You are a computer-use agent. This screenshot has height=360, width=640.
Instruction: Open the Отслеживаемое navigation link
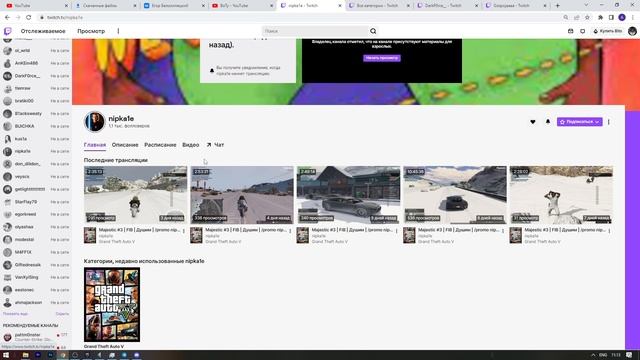43,31
